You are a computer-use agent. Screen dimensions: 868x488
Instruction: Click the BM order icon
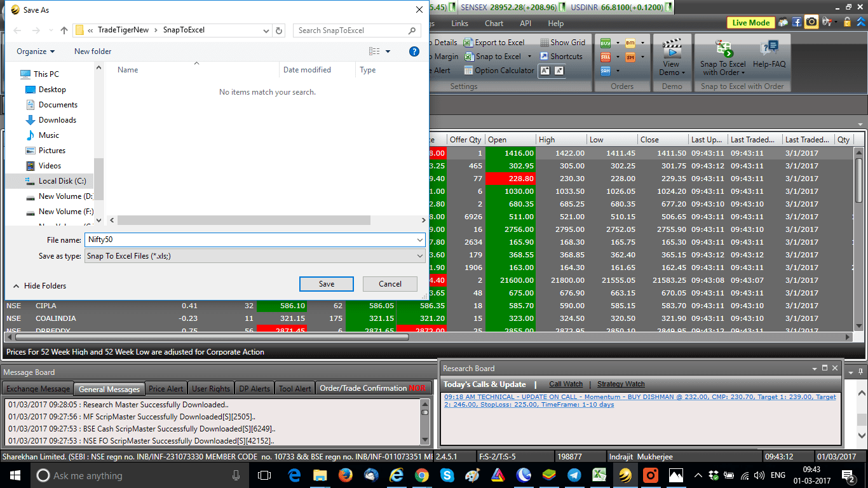pos(630,43)
